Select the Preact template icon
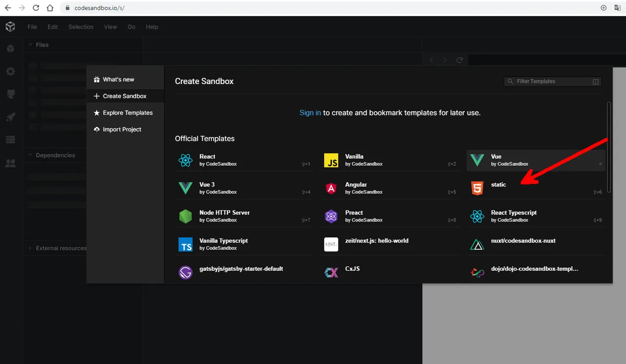This screenshot has height=364, width=626. 331,216
